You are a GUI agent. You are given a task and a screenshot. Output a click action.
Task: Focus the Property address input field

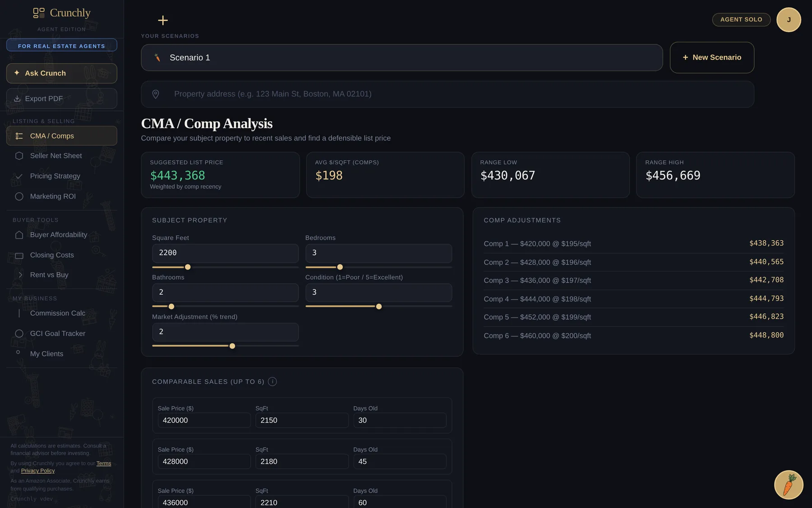tap(448, 94)
